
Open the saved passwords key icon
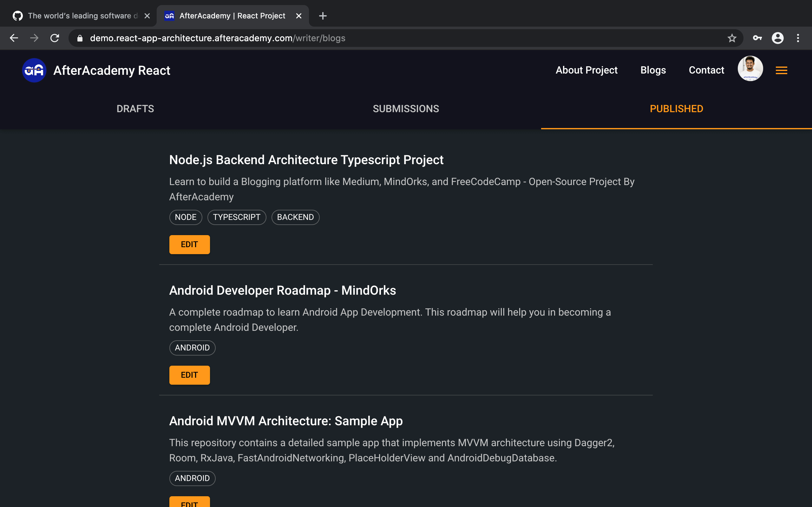tap(757, 38)
